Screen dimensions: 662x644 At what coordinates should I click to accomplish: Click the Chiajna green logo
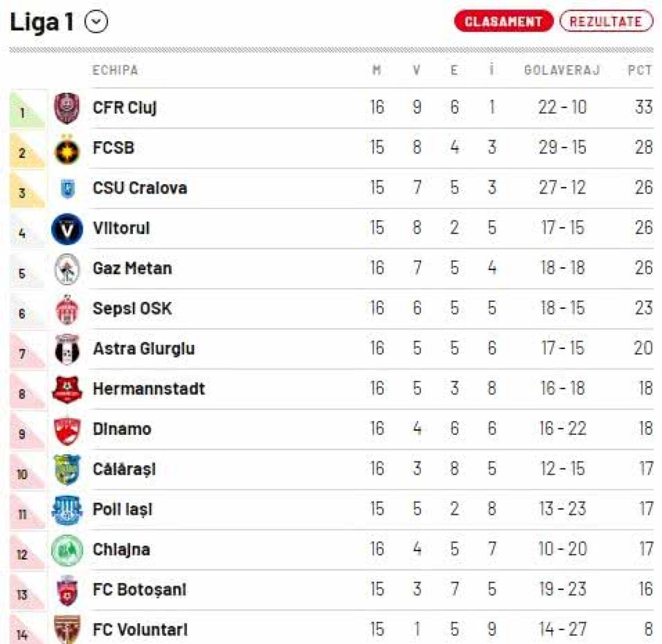pos(67,549)
